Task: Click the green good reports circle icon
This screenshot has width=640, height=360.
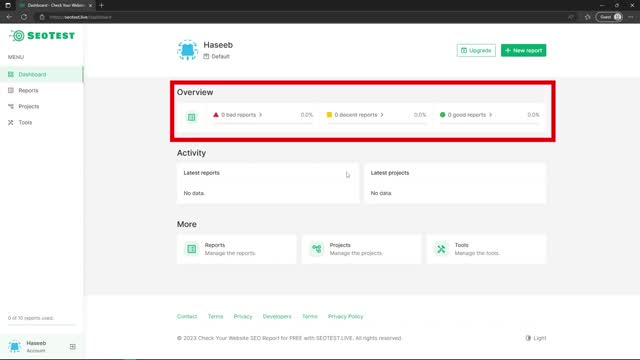Action: (442, 115)
